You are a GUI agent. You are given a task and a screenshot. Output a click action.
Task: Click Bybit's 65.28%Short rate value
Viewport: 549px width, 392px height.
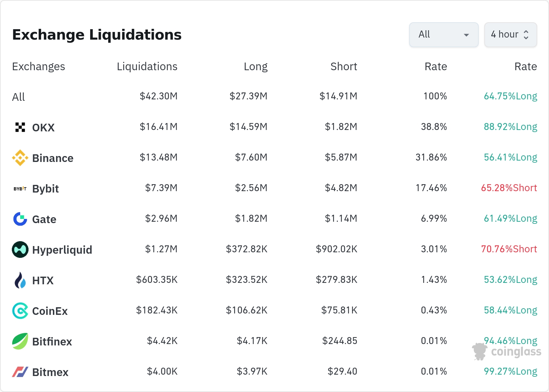[509, 188]
